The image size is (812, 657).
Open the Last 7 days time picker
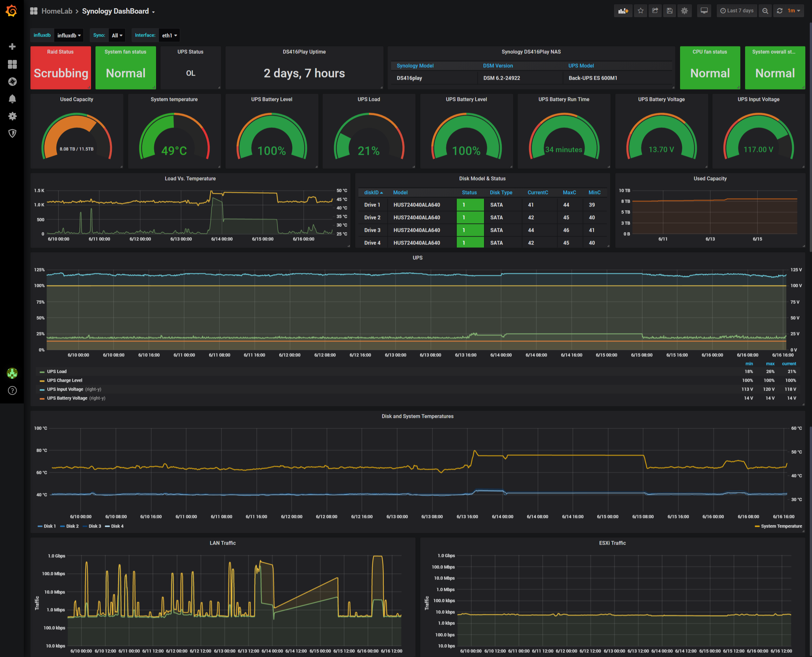[736, 11]
